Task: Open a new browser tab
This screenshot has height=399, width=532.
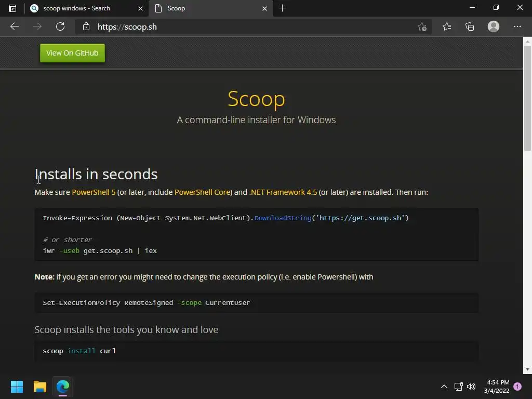Action: [282, 8]
